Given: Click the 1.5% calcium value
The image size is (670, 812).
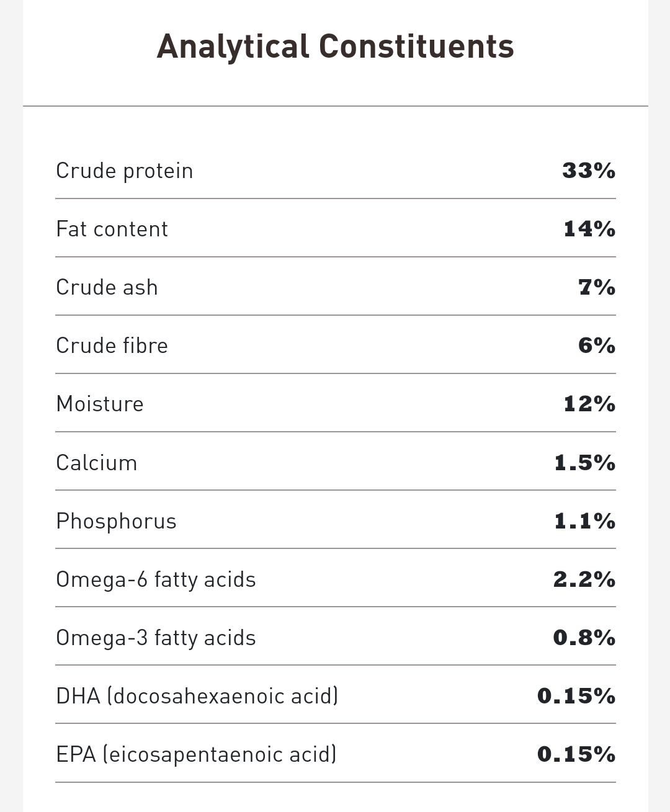Looking at the screenshot, I should 584,463.
